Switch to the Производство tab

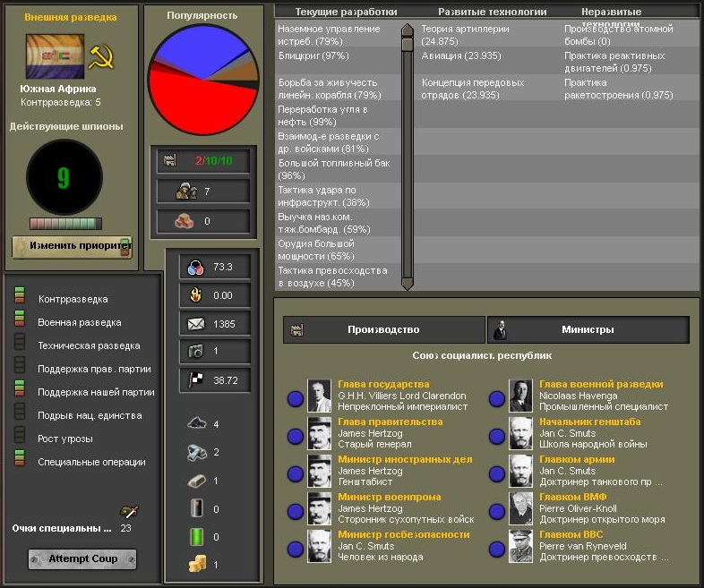(384, 329)
